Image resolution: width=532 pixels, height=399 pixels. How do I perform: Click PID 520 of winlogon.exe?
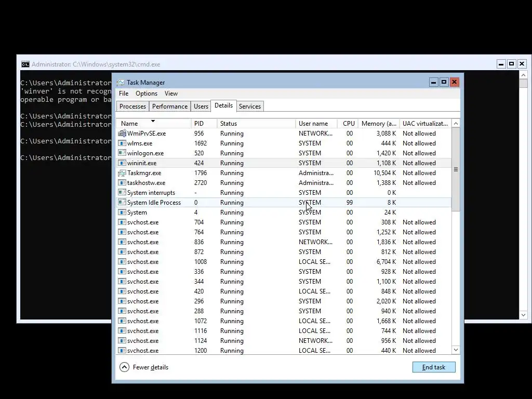click(x=199, y=153)
